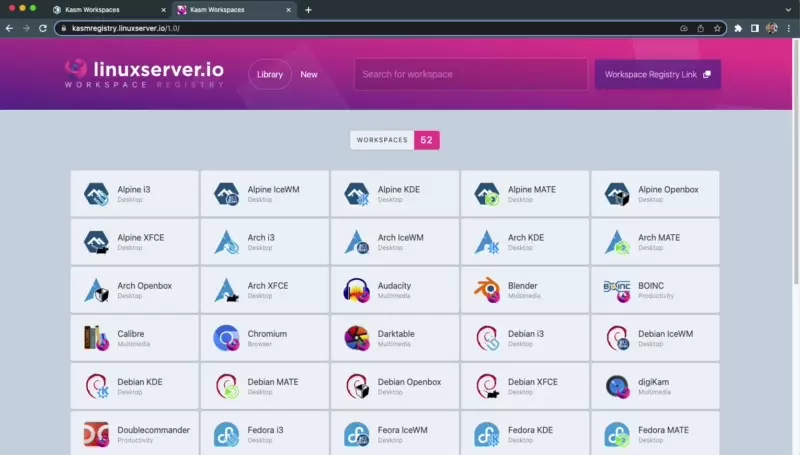This screenshot has width=800, height=455.
Task: Open the Darktable workspace icon
Action: click(x=357, y=338)
